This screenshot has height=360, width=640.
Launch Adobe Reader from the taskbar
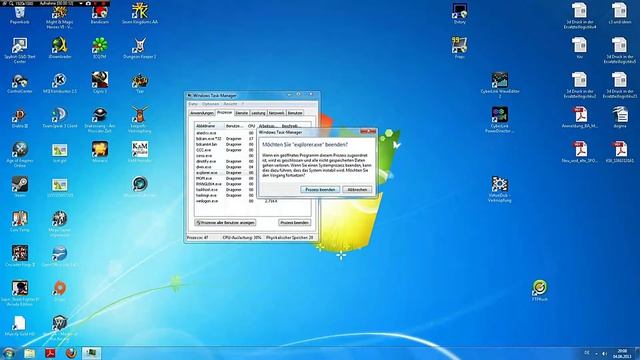(50, 353)
